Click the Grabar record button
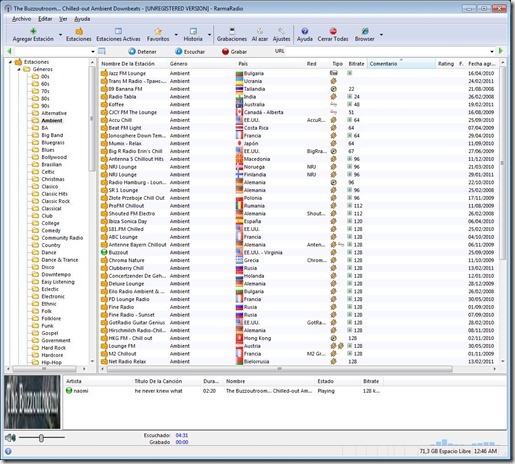515x464 pixels. 234,52
